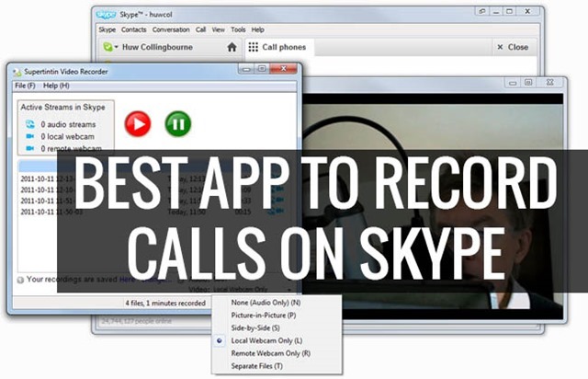
Task: Click the audio streams icon
Action: tap(30, 124)
